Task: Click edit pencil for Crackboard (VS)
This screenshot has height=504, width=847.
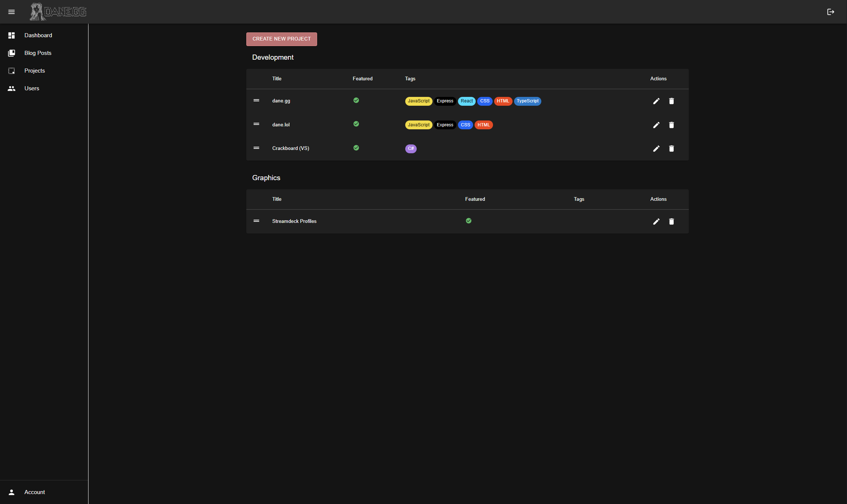Action: click(656, 148)
